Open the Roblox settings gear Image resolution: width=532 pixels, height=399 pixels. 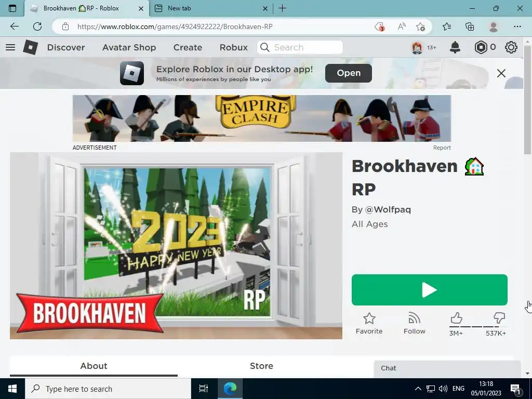(511, 47)
